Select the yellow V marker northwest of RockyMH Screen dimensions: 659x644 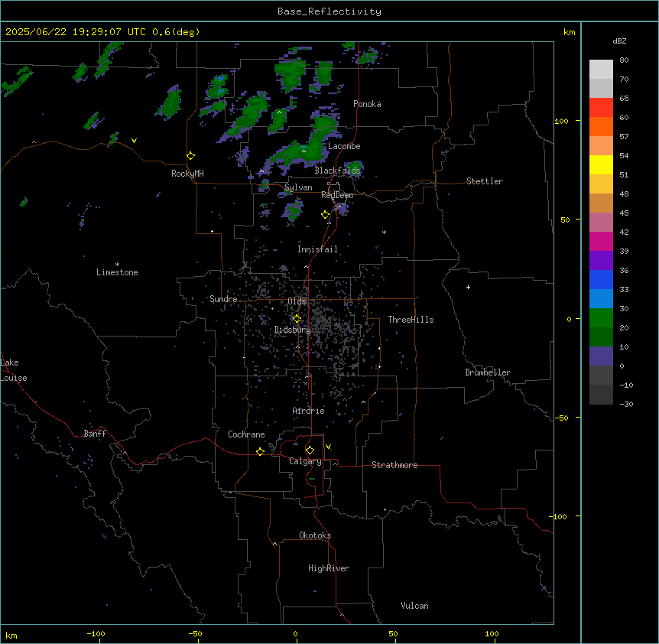[x=134, y=141]
